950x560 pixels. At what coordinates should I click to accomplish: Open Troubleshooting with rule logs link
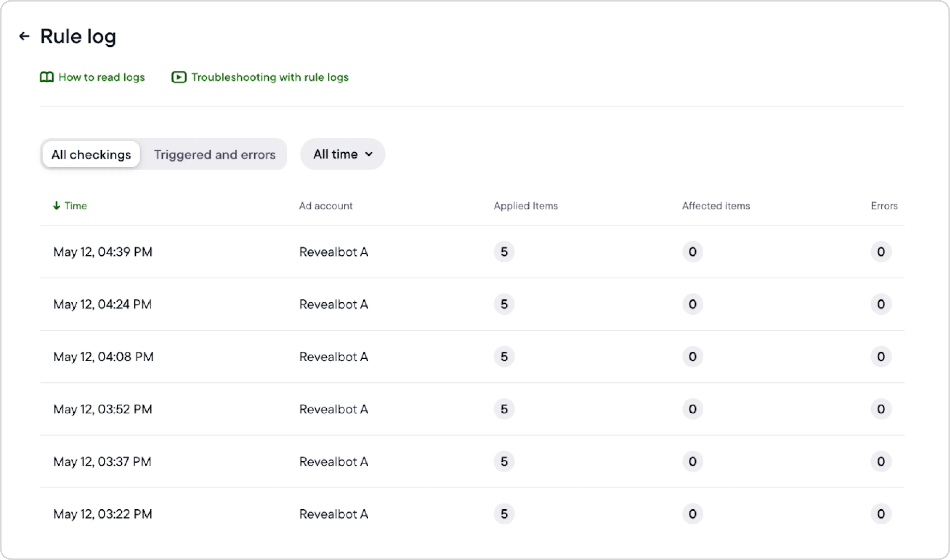[270, 77]
